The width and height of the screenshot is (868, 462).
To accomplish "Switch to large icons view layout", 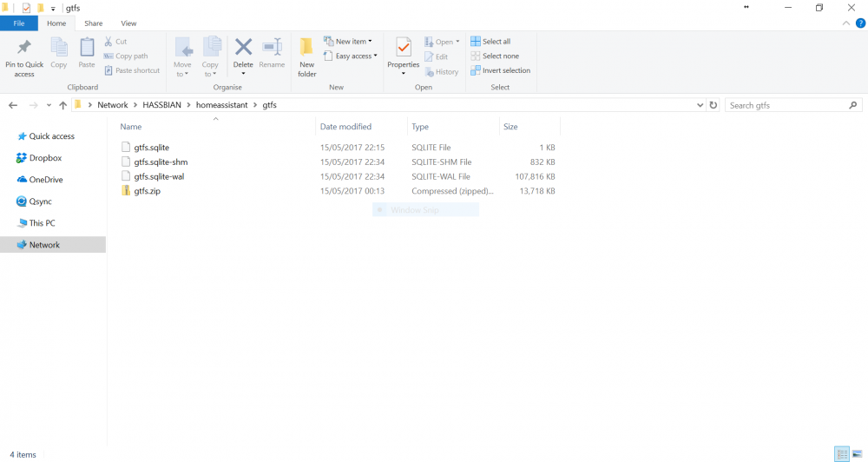I will pyautogui.click(x=858, y=454).
